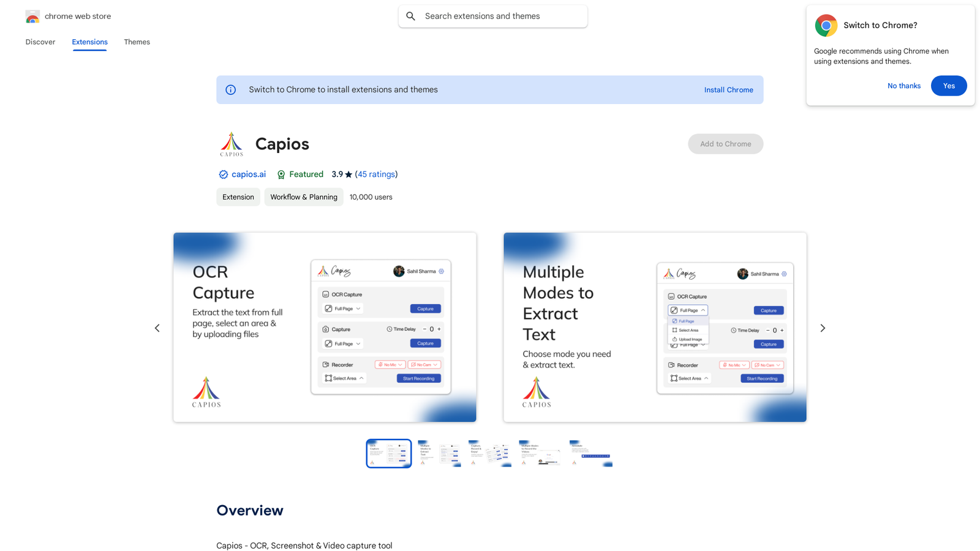980x551 pixels.
Task: Click the Chrome Web Store logo
Action: tap(32, 17)
